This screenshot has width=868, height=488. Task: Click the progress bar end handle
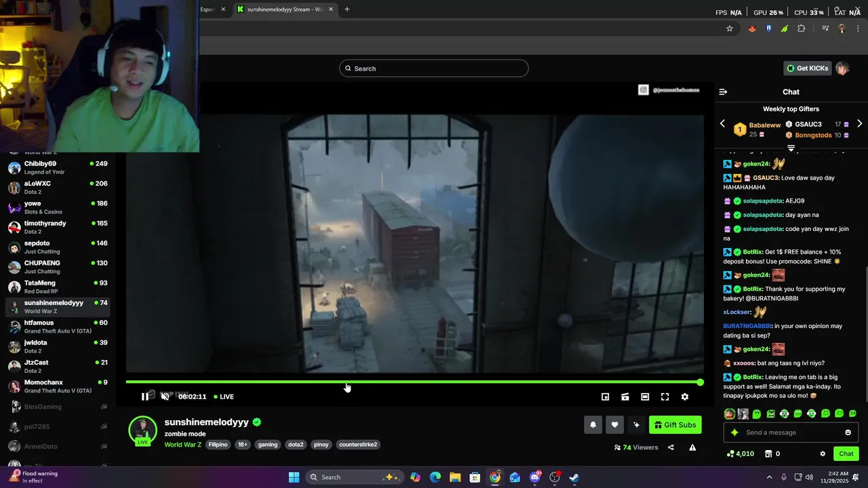(x=700, y=382)
